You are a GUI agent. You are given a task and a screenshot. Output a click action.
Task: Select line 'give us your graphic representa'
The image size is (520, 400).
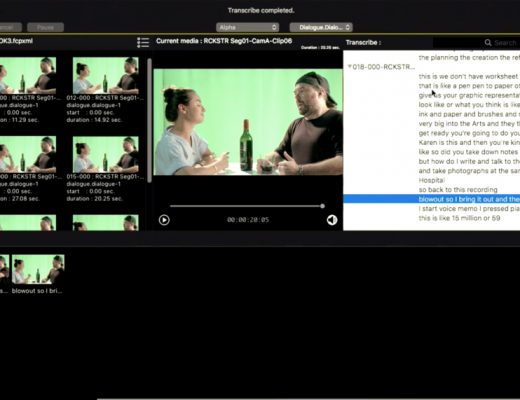coord(469,95)
